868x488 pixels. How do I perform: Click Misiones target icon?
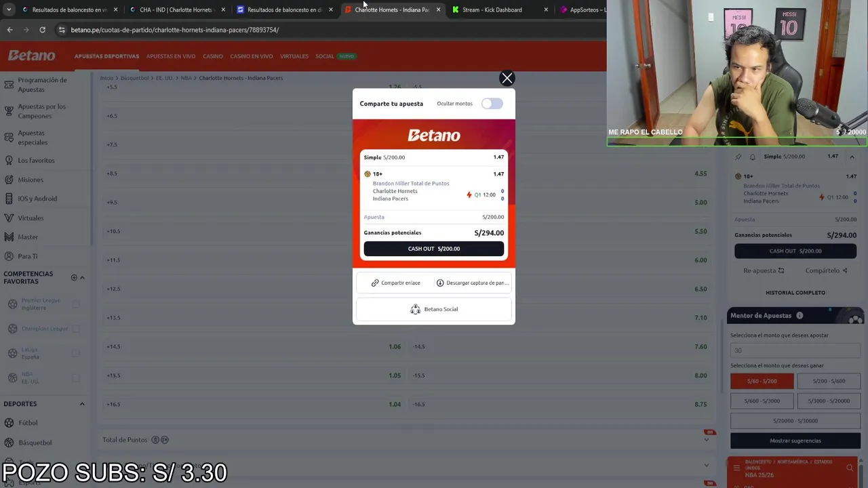pos(9,180)
